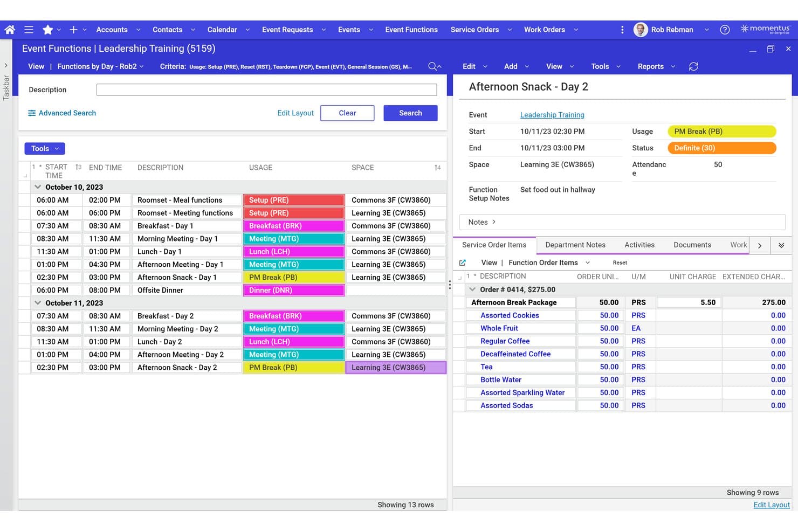Open the hamburger navigation menu

29,30
